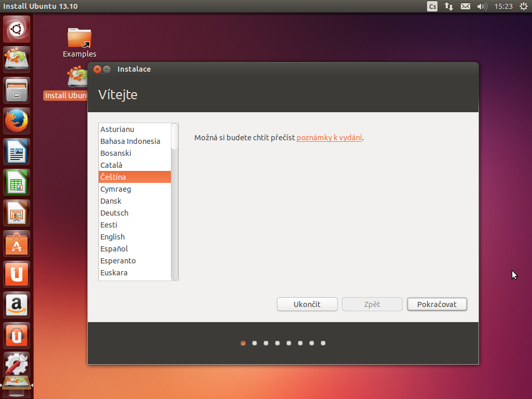The width and height of the screenshot is (532, 399).
Task: Open the clock showing 15:23
Action: (503, 6)
